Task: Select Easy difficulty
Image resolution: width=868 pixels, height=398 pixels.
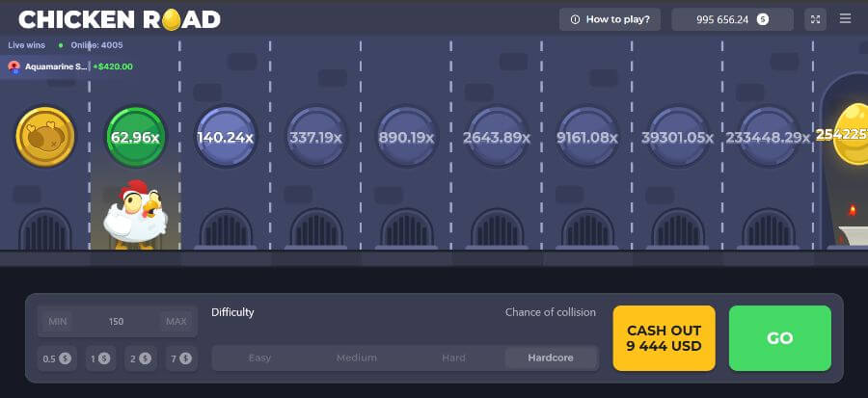Action: (259, 358)
